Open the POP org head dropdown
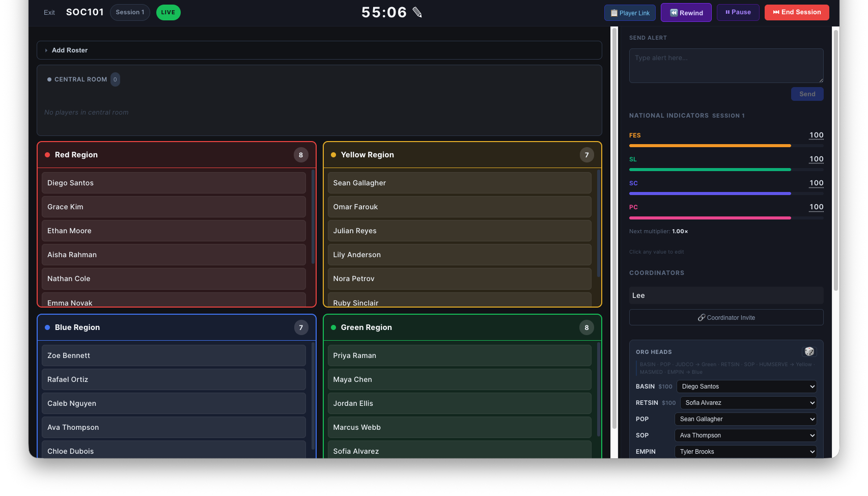The image size is (868, 496). pos(745,419)
